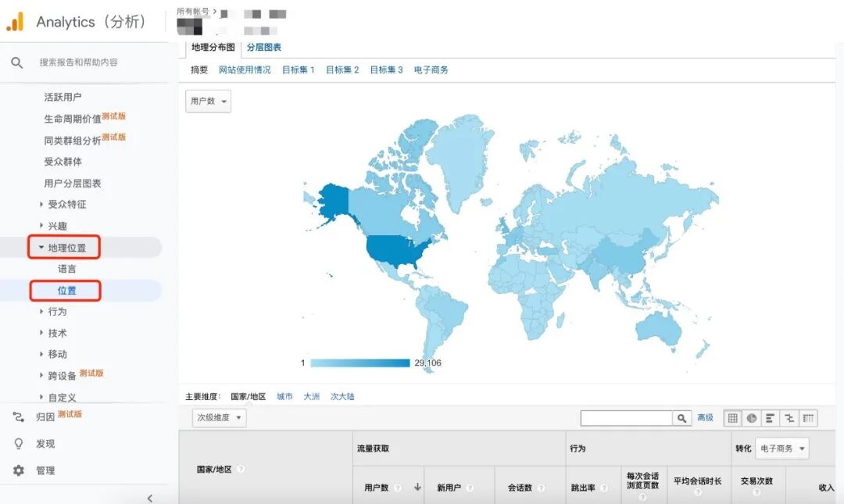The height and width of the screenshot is (504, 844).
Task: Open the performance bar chart view
Action: (x=771, y=418)
